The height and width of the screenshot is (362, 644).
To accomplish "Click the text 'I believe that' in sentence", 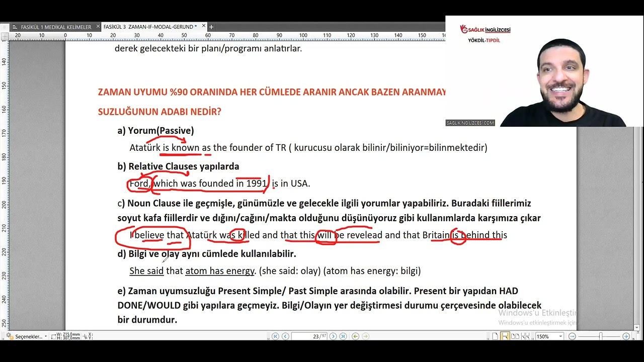I will click(156, 235).
